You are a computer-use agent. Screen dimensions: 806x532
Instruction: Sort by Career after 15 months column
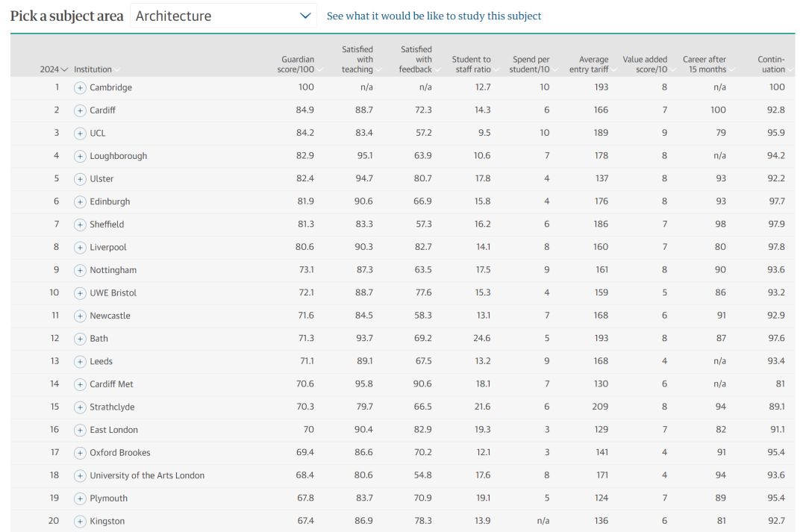click(x=707, y=64)
